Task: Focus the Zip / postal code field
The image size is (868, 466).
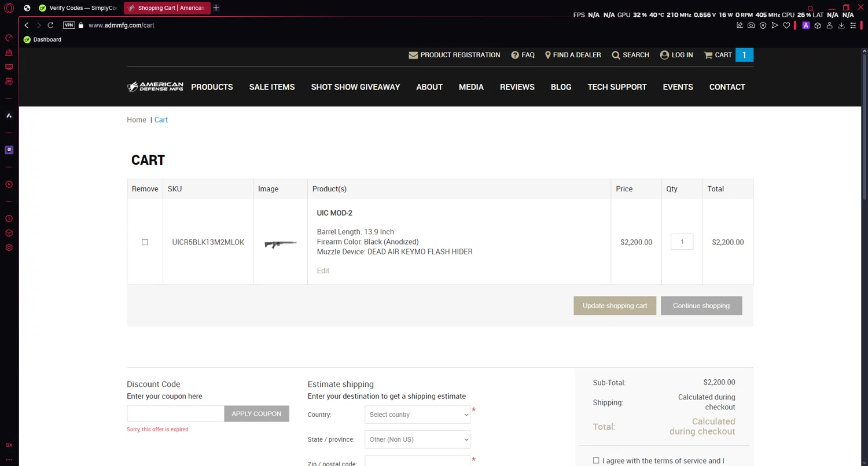Action: (x=417, y=461)
